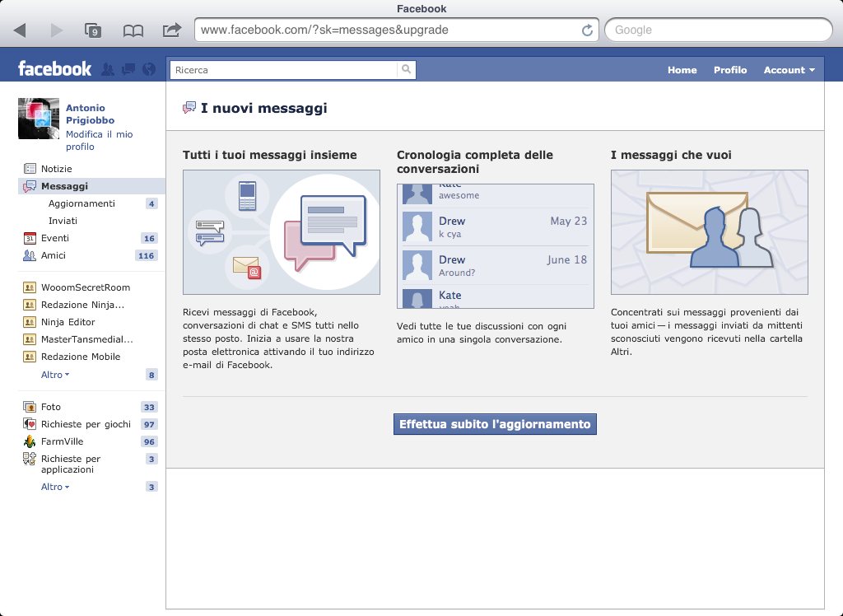Viewport: 843px width, 616px height.
Task: Open the notifications globe icon
Action: (x=149, y=69)
